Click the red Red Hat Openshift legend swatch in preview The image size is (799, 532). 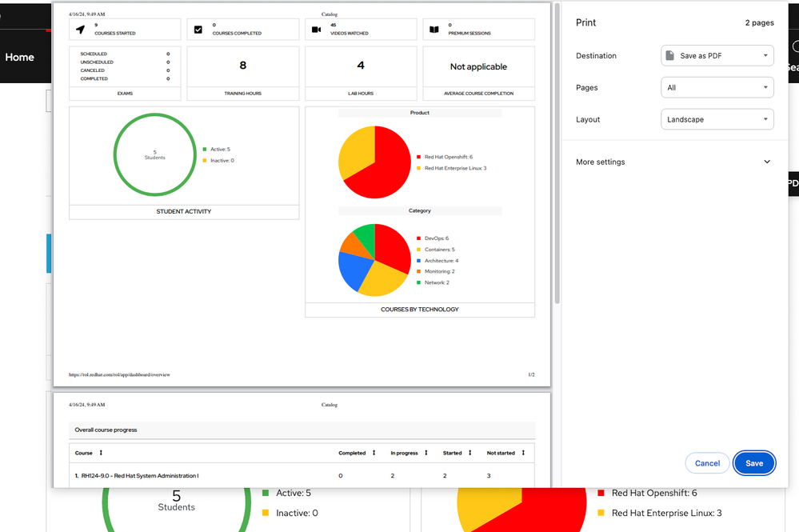(419, 158)
